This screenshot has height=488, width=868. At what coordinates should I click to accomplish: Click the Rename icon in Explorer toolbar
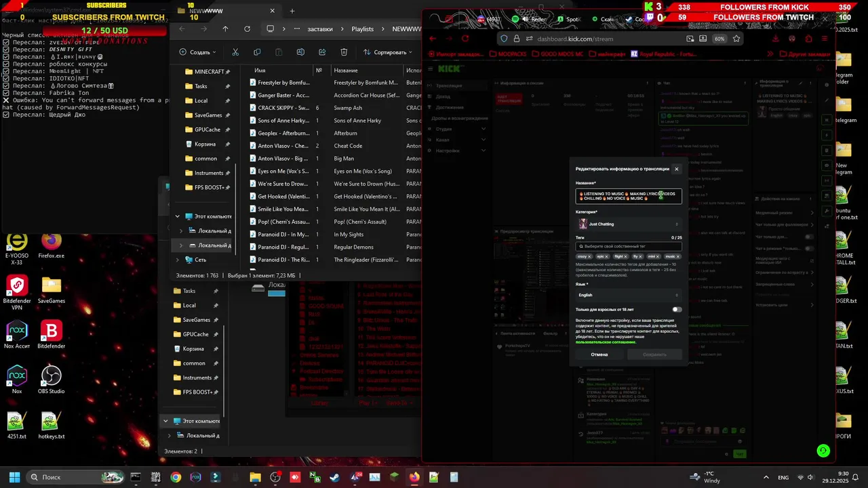click(x=300, y=52)
